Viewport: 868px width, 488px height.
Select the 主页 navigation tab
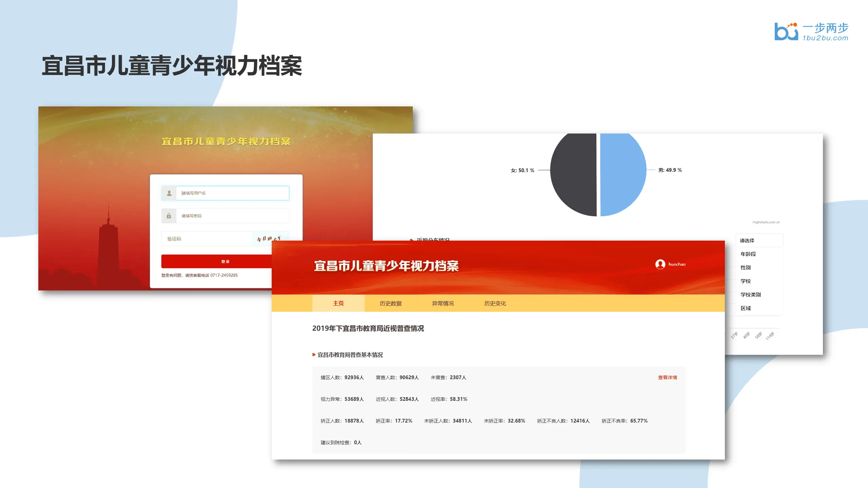[338, 303]
